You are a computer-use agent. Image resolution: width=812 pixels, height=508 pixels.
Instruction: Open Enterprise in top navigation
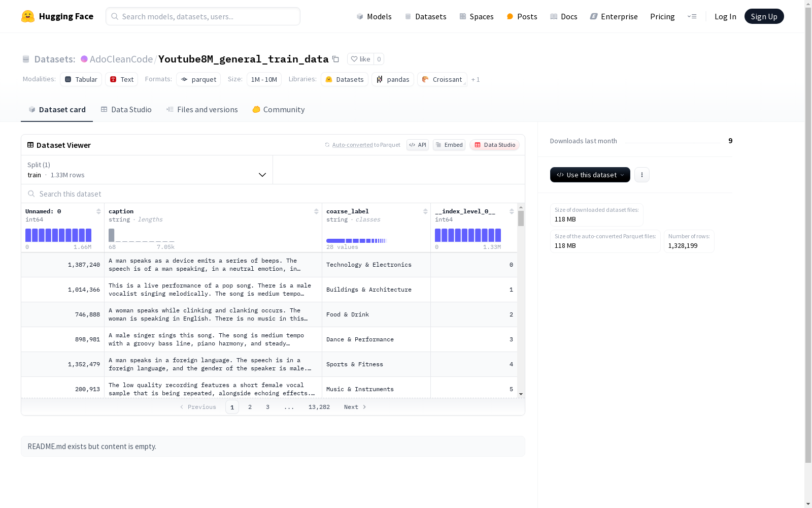614,16
